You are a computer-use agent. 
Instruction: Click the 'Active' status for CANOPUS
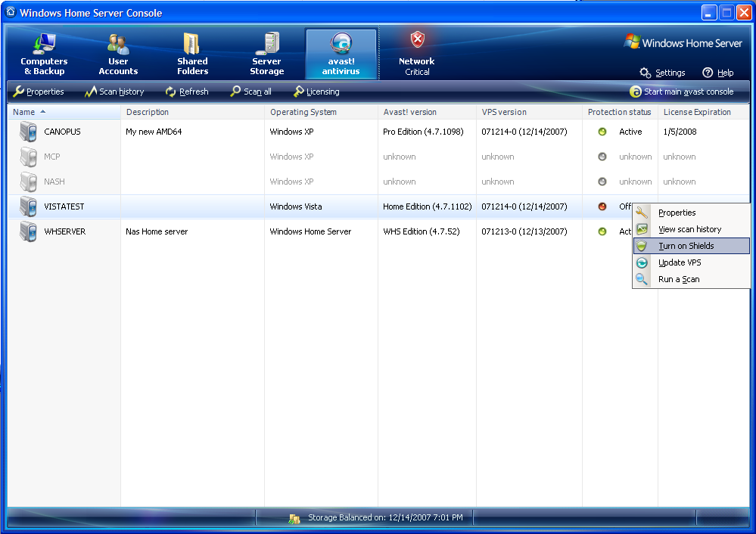click(x=630, y=132)
